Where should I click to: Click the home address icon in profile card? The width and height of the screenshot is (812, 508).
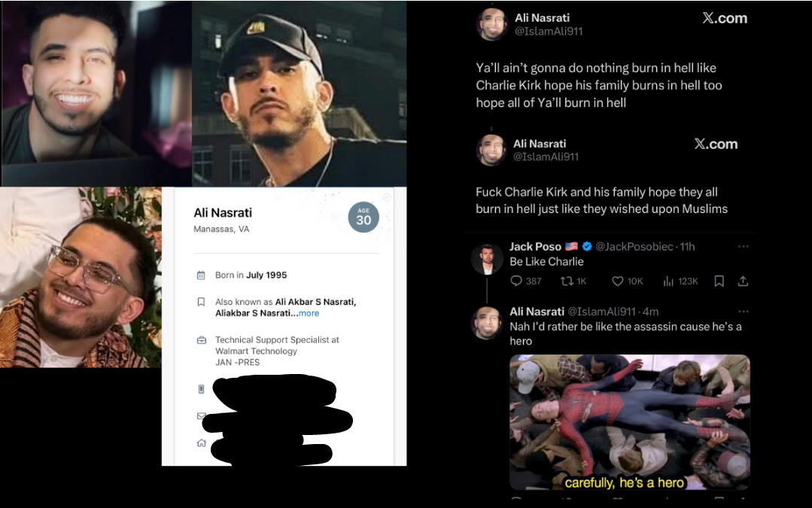[202, 443]
